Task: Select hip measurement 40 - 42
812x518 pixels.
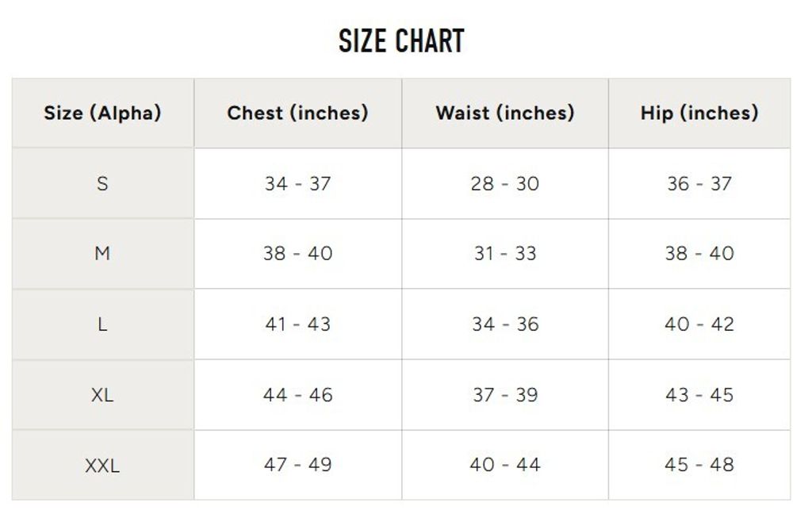Action: pyautogui.click(x=699, y=324)
